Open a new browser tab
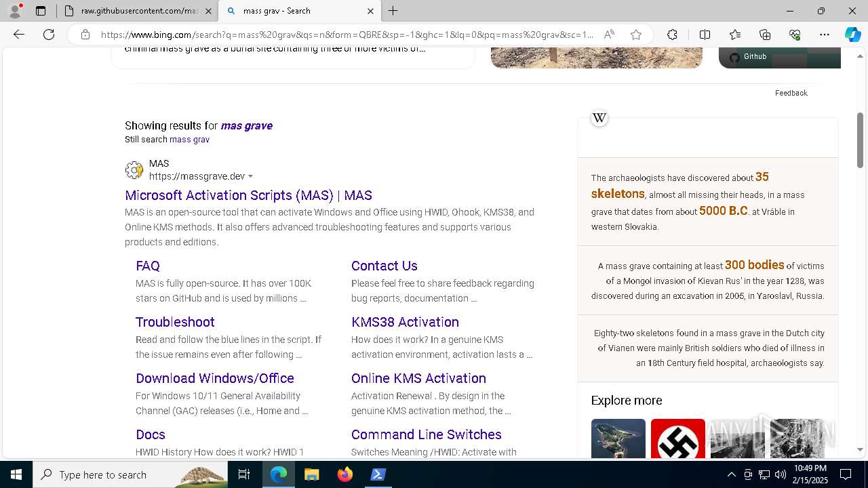868x488 pixels. 393,11
